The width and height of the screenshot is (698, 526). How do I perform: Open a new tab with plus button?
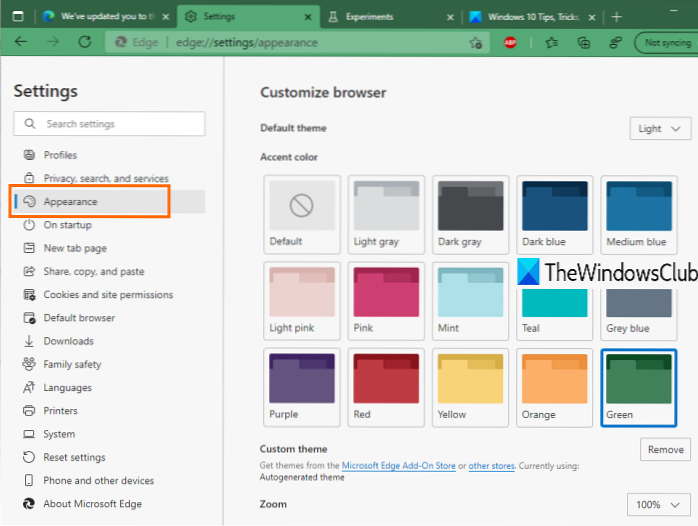coord(616,17)
